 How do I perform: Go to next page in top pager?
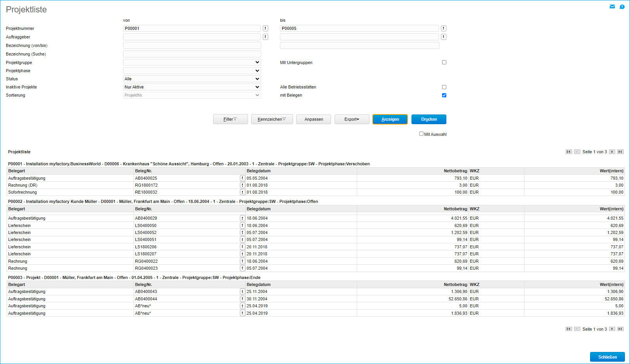[612, 152]
